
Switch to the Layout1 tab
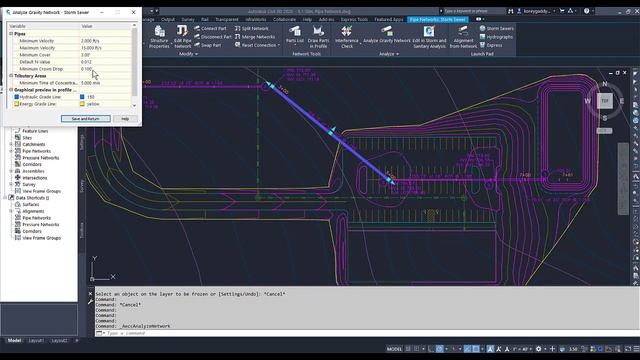click(x=36, y=340)
